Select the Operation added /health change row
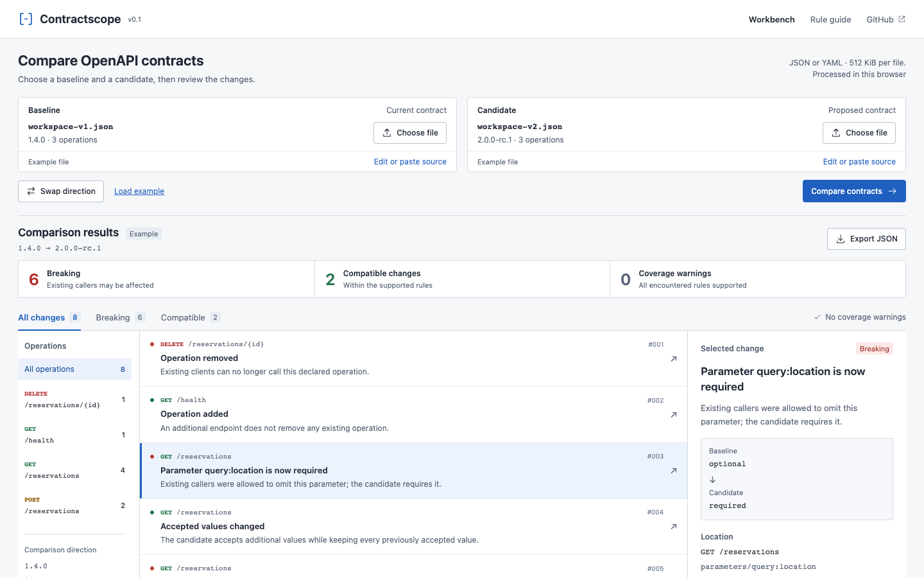Viewport: 924px width, 578px height. click(x=413, y=414)
